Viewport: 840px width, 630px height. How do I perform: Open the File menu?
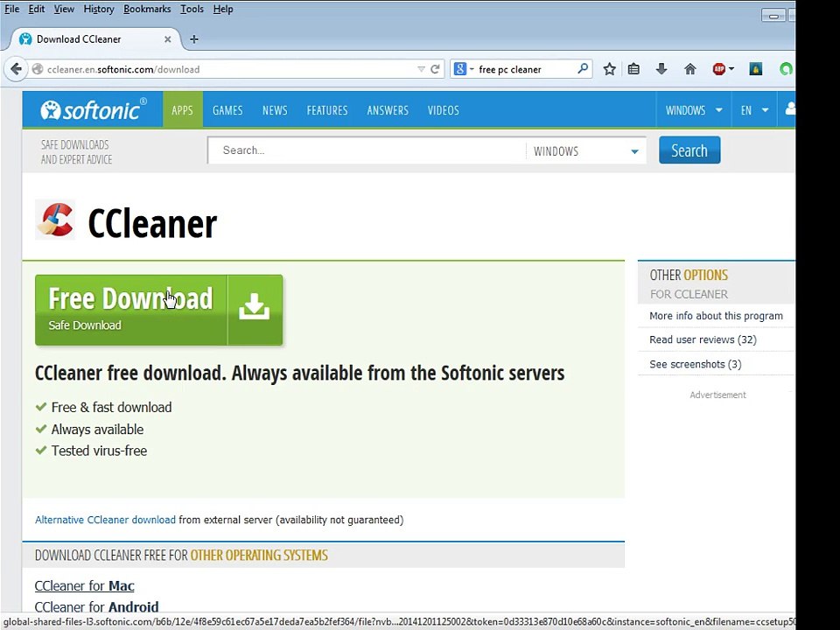11,9
